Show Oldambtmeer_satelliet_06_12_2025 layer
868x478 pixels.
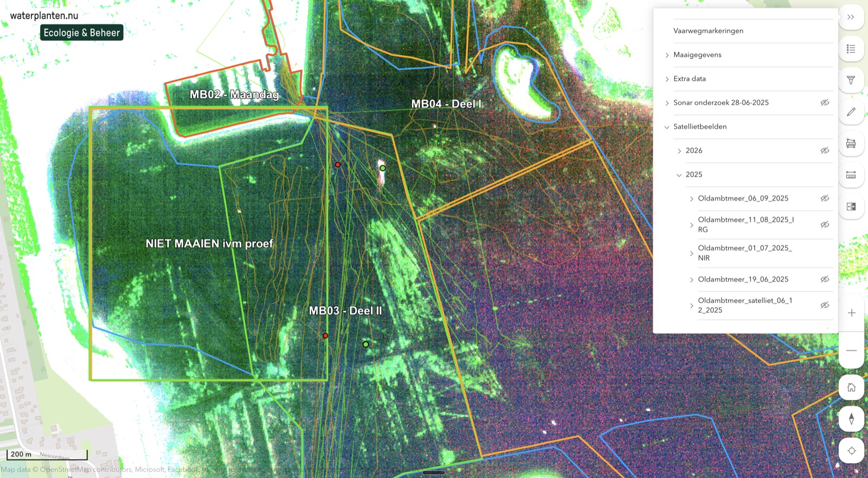coord(825,305)
